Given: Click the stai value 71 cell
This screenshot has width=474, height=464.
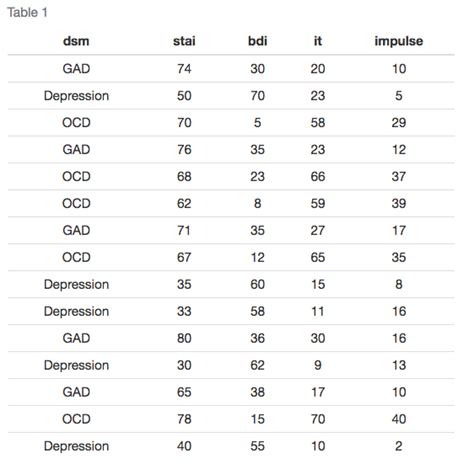Looking at the screenshot, I should pyautogui.click(x=184, y=231).
